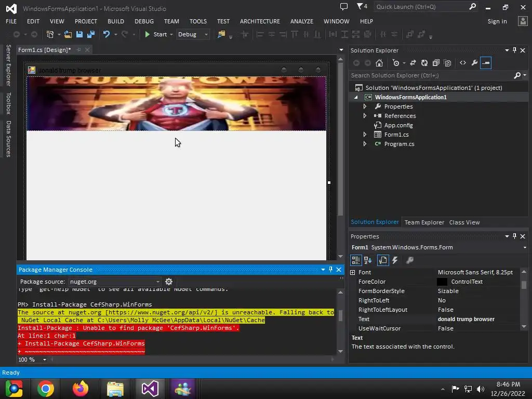Refresh the Solution Explorer
The height and width of the screenshot is (399, 532).
[x=424, y=63]
